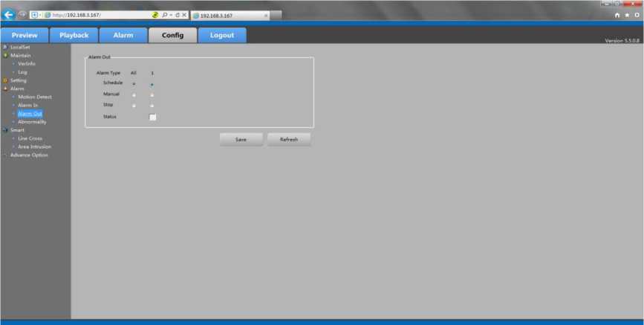The image size is (644, 325).
Task: Click the Refresh button
Action: click(x=289, y=139)
